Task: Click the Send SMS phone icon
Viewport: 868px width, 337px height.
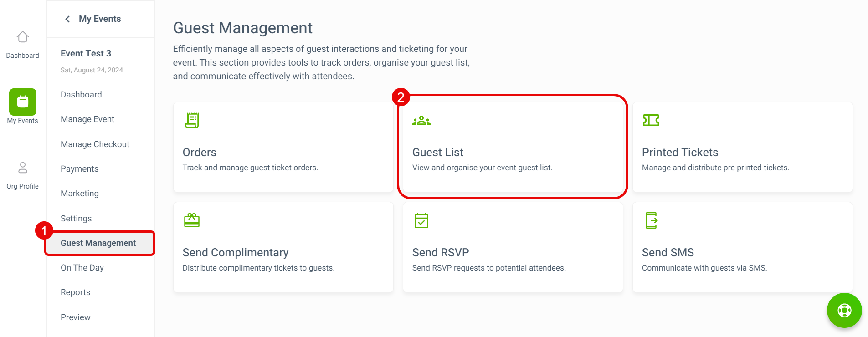Action: 652,220
